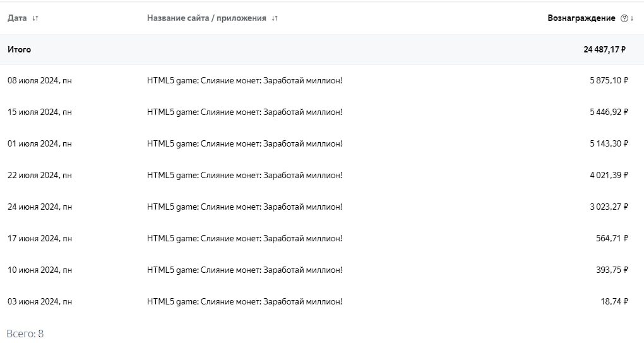
Task: Select the 24 июня 2024 date cell
Action: click(x=39, y=207)
